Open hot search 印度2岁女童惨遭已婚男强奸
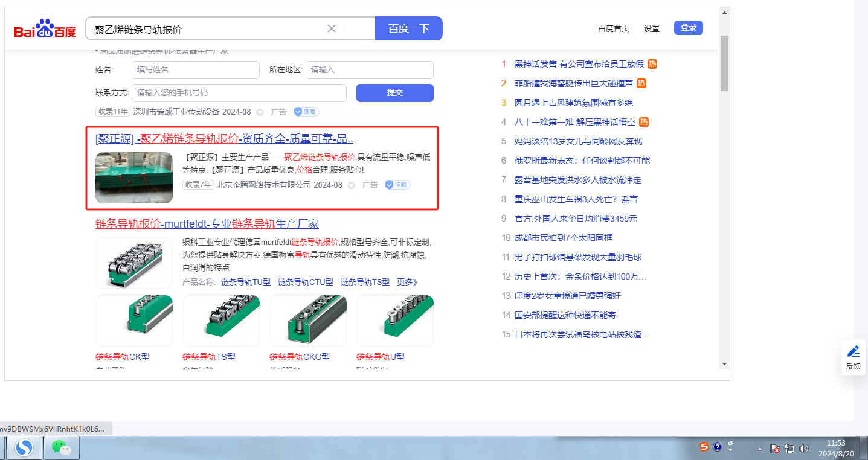 [568, 296]
